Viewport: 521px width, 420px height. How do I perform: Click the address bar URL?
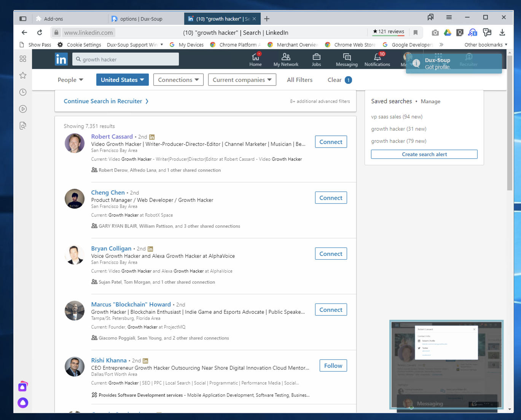pos(88,33)
